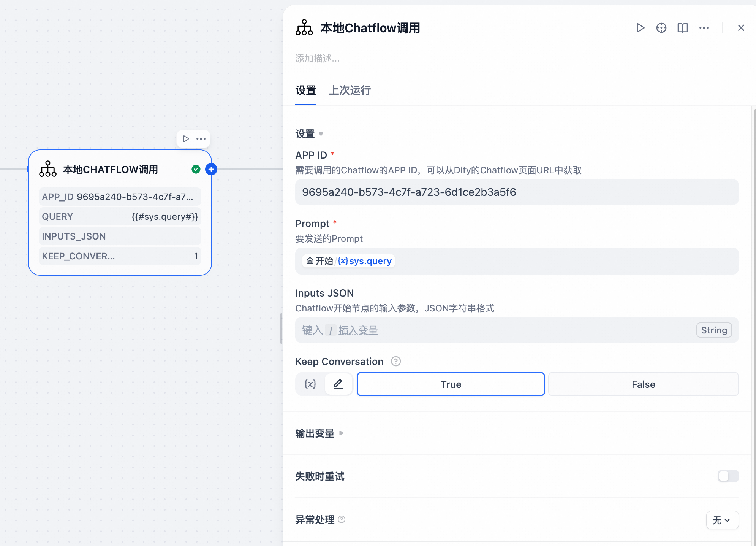Open the 异常处理 dropdown showing 无
The height and width of the screenshot is (546, 756).
pos(722,520)
